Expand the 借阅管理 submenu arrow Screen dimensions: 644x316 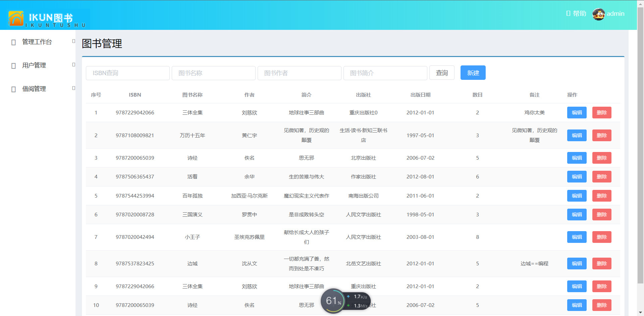pyautogui.click(x=73, y=88)
